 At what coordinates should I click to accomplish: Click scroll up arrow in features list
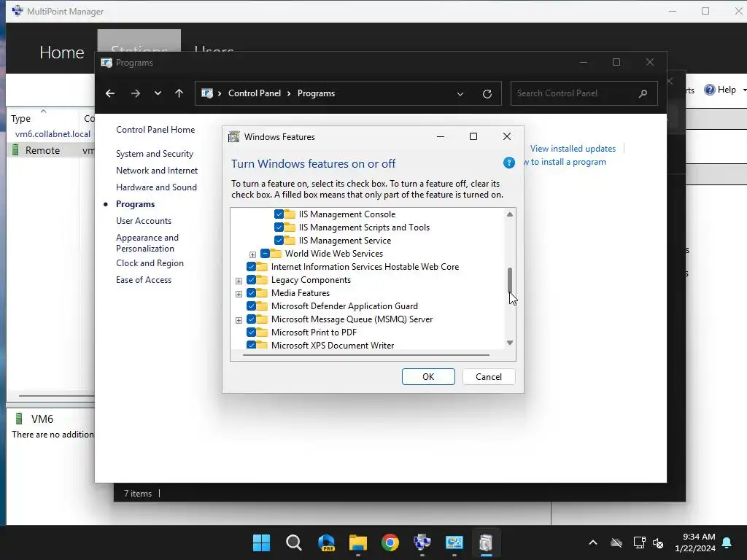[x=510, y=214]
